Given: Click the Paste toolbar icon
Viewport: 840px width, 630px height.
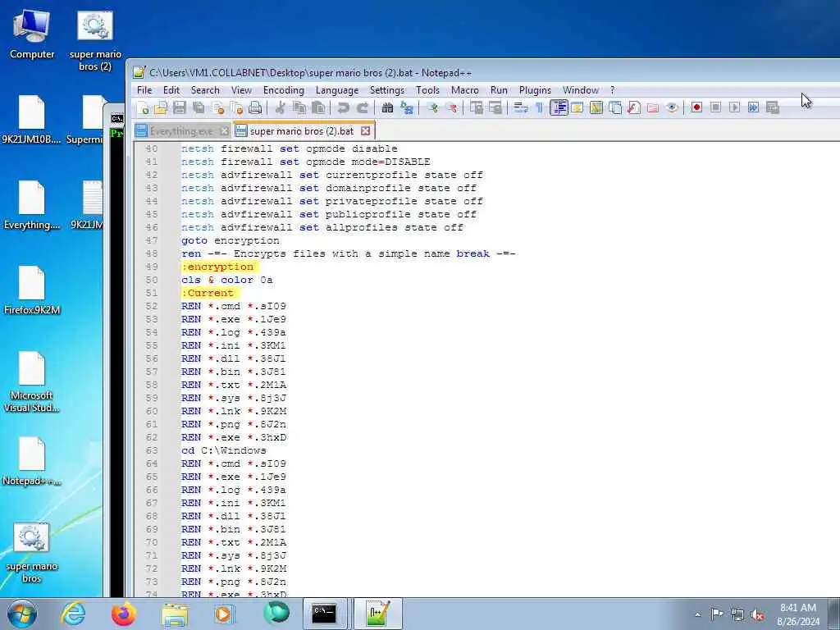Looking at the screenshot, I should pyautogui.click(x=318, y=107).
